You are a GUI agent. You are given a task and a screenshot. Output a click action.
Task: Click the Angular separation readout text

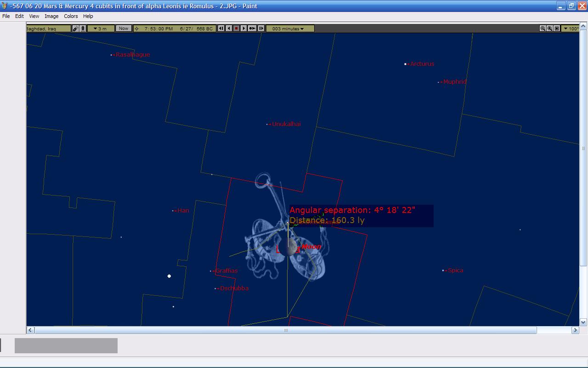[352, 210]
